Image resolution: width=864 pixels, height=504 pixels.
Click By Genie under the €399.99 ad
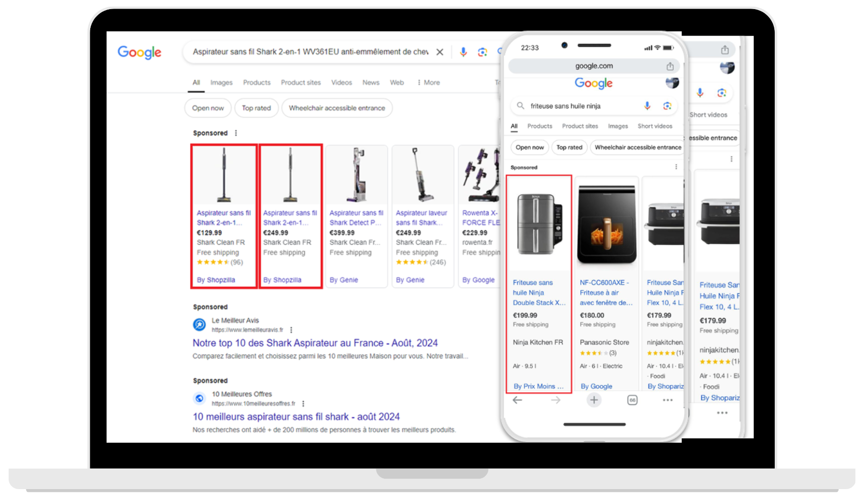coord(344,280)
